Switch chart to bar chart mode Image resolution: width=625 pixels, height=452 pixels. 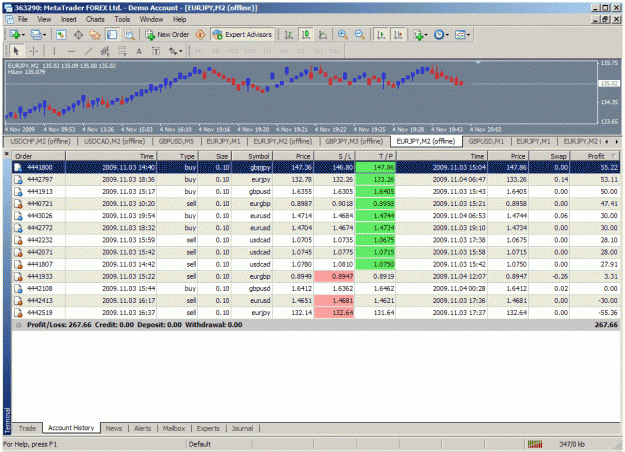(x=289, y=35)
